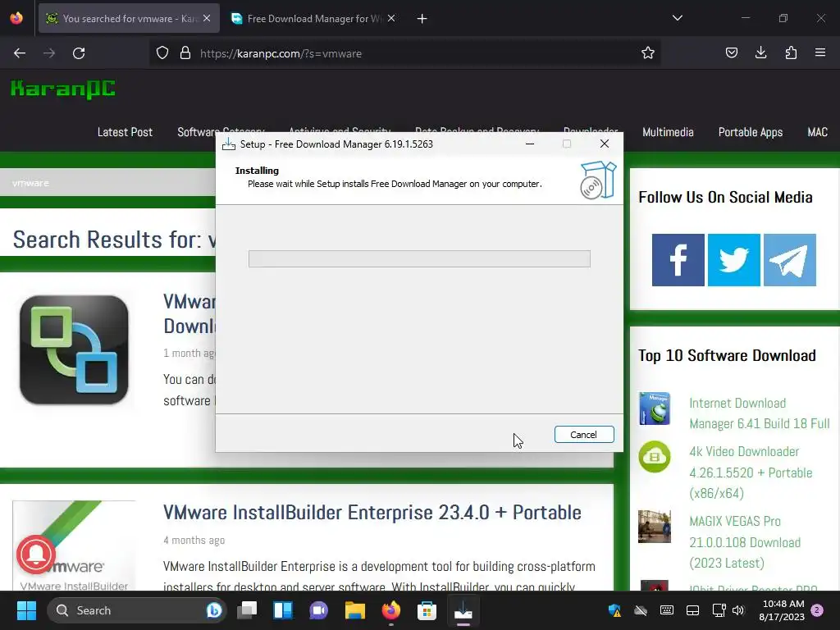Screen dimensions: 840x630
Task: Open Task View from the taskbar
Action: 247,610
